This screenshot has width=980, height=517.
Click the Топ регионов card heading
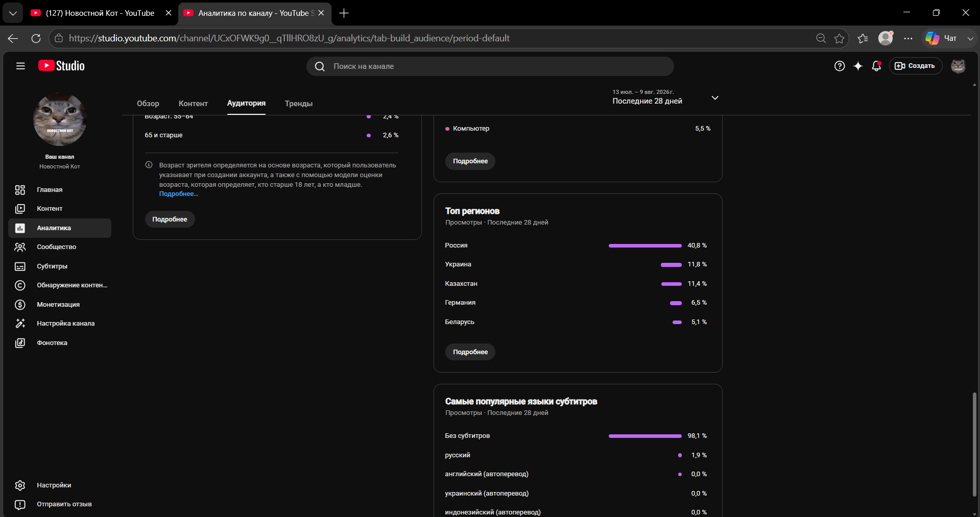pyautogui.click(x=472, y=211)
